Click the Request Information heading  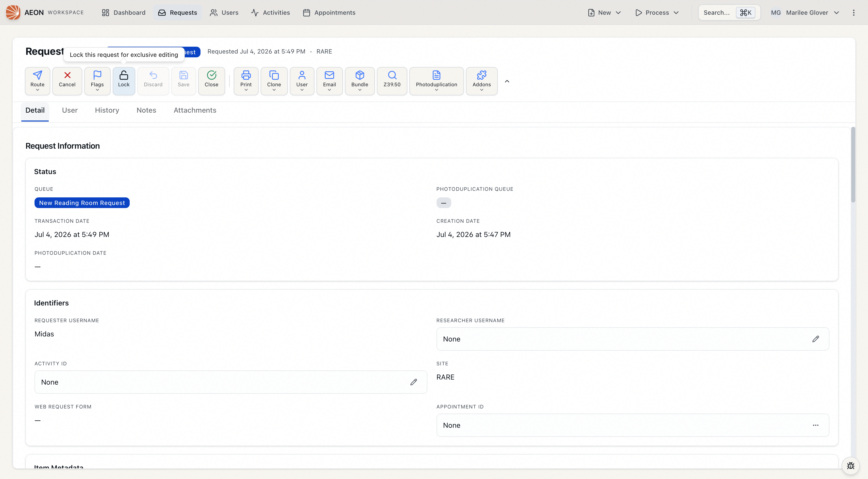tap(63, 146)
